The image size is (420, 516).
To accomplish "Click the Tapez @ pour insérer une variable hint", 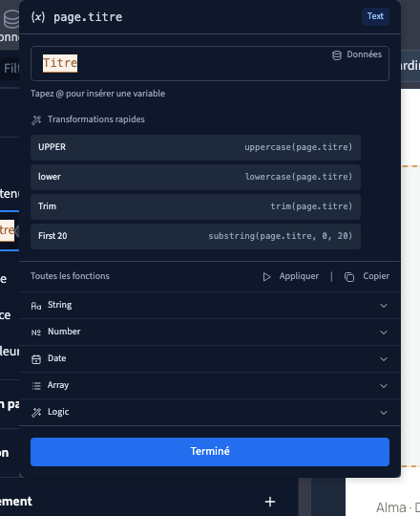I will coord(98,94).
